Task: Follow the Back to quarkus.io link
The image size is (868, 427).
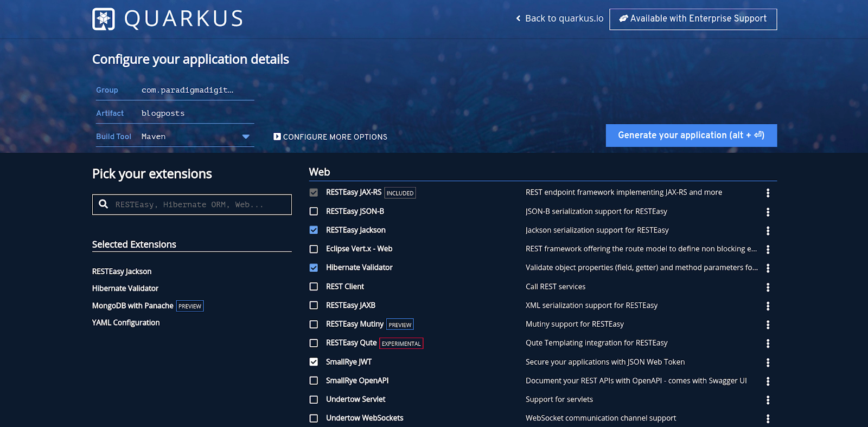Action: pos(559,18)
